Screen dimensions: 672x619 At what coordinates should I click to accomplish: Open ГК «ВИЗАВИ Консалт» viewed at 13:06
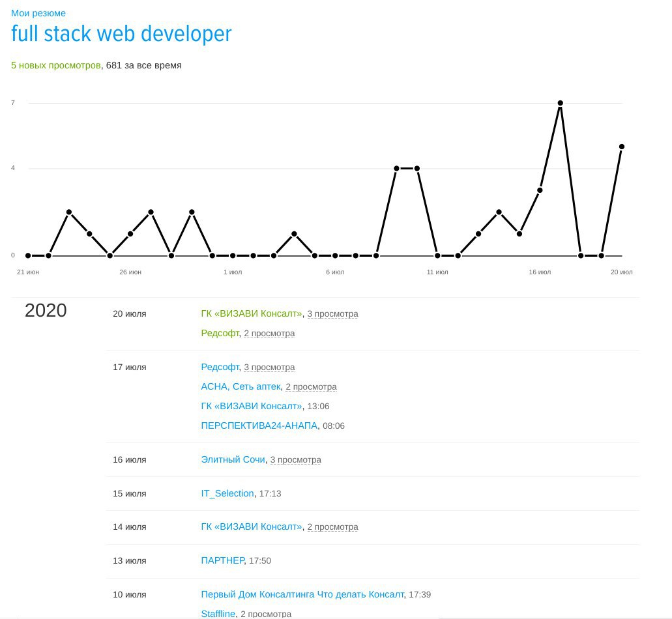[252, 406]
